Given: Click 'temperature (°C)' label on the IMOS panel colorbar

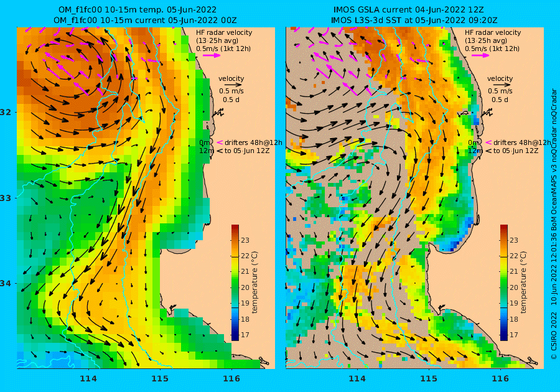Looking at the screenshot, I should pos(523,282).
